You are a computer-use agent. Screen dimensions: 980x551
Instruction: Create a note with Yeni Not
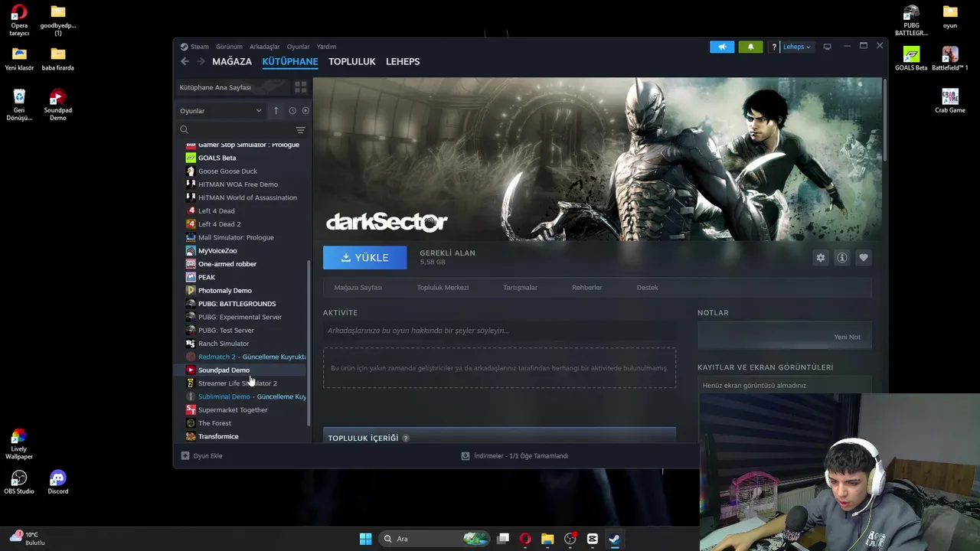[847, 337]
